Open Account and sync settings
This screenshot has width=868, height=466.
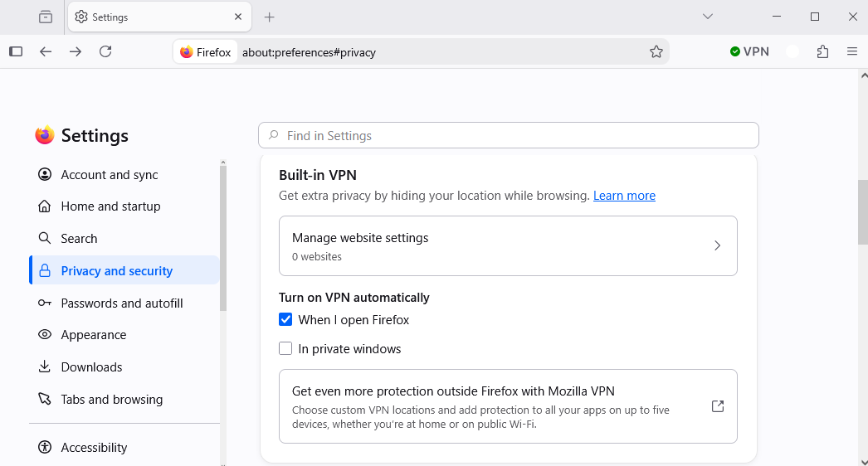point(124,174)
